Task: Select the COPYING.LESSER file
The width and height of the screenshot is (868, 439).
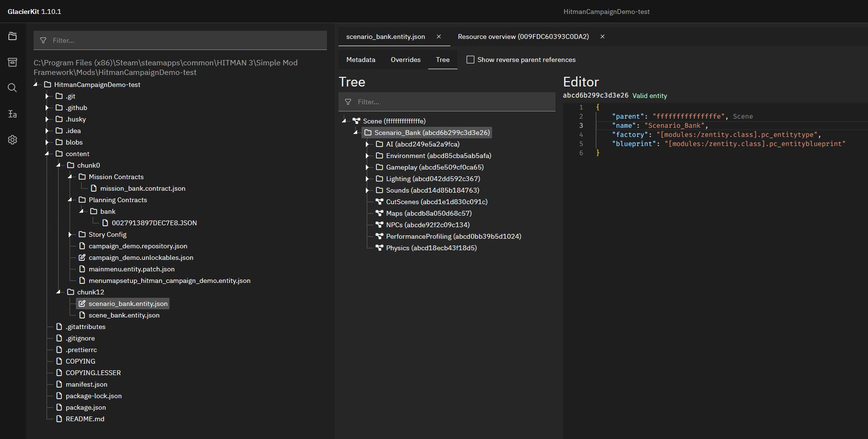Action: pyautogui.click(x=93, y=373)
